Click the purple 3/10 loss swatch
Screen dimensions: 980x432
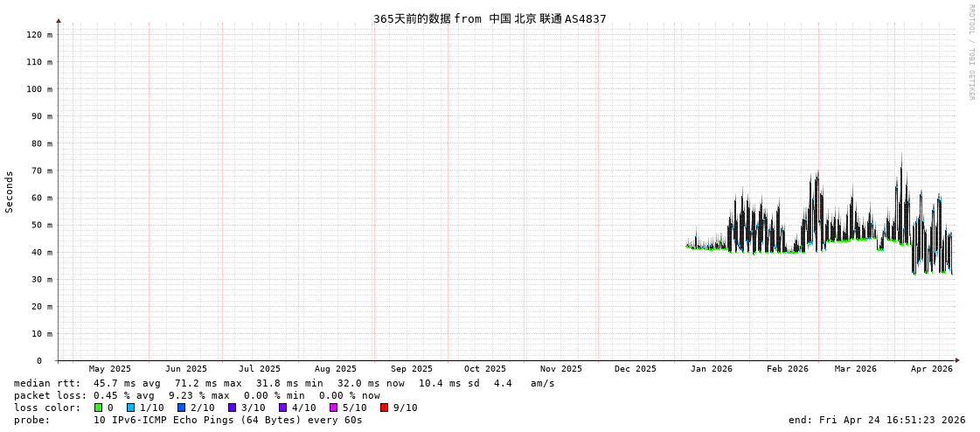pyautogui.click(x=232, y=408)
